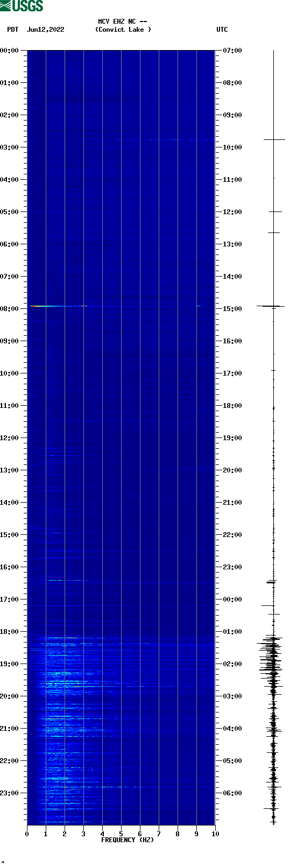The image size is (297, 868).
Task: Select the station title 'MCV EHZ NC --'
Action: 123,22
